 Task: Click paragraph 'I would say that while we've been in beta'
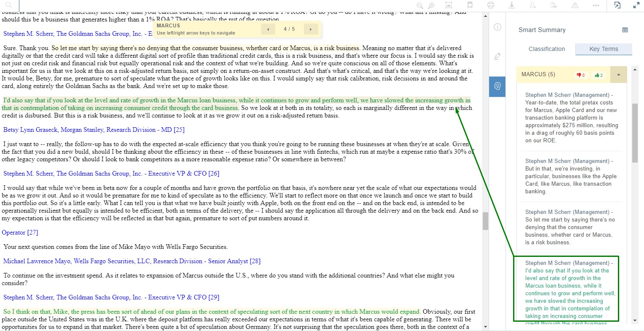pyautogui.click(x=240, y=203)
